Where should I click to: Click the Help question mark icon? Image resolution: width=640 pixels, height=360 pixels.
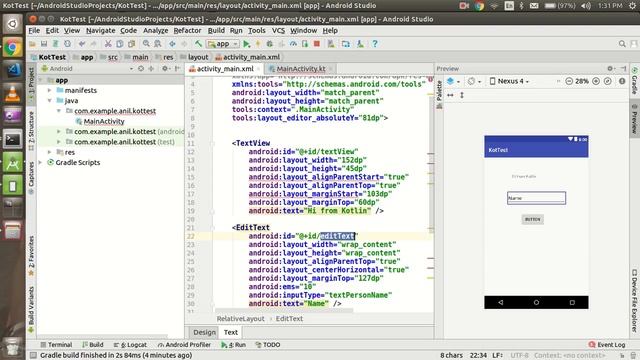click(x=375, y=44)
